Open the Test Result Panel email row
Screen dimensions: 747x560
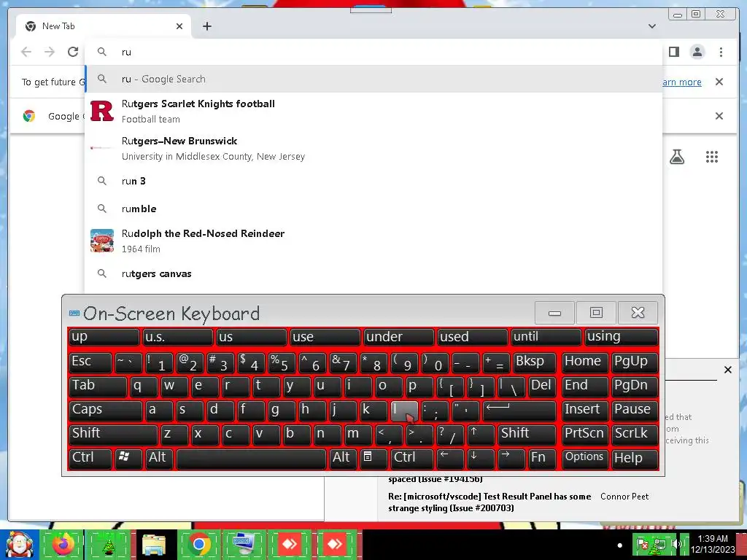coord(519,502)
